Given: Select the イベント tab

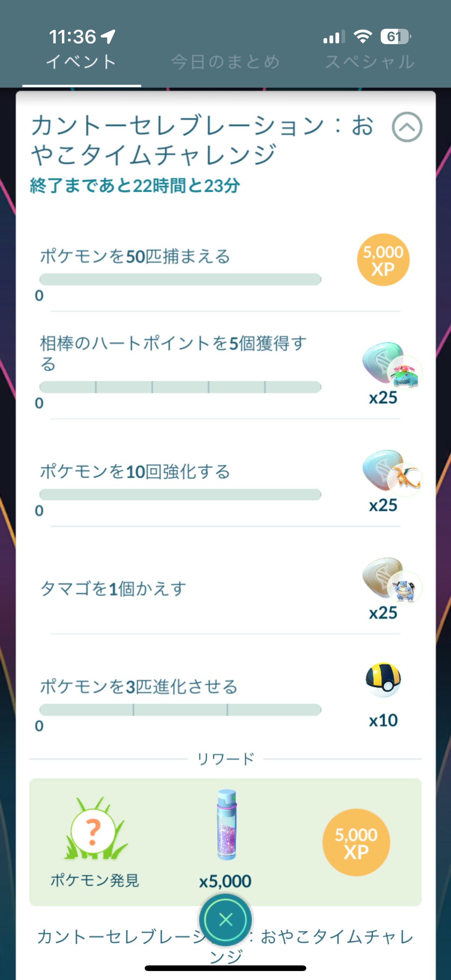Looking at the screenshot, I should pyautogui.click(x=82, y=62).
